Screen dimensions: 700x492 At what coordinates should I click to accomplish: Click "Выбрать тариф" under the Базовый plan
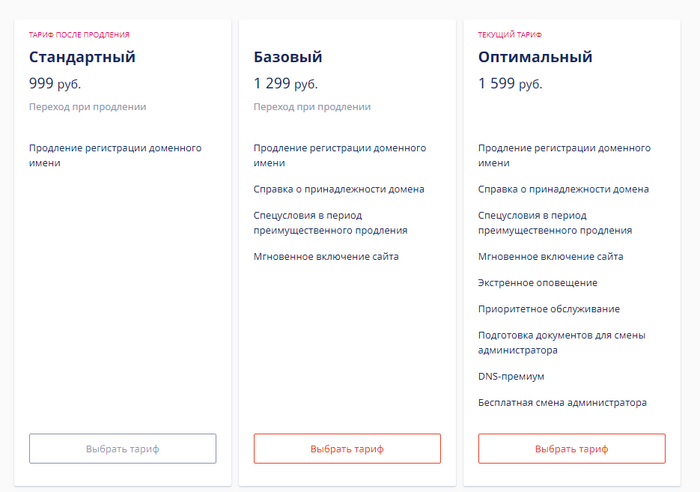347,449
